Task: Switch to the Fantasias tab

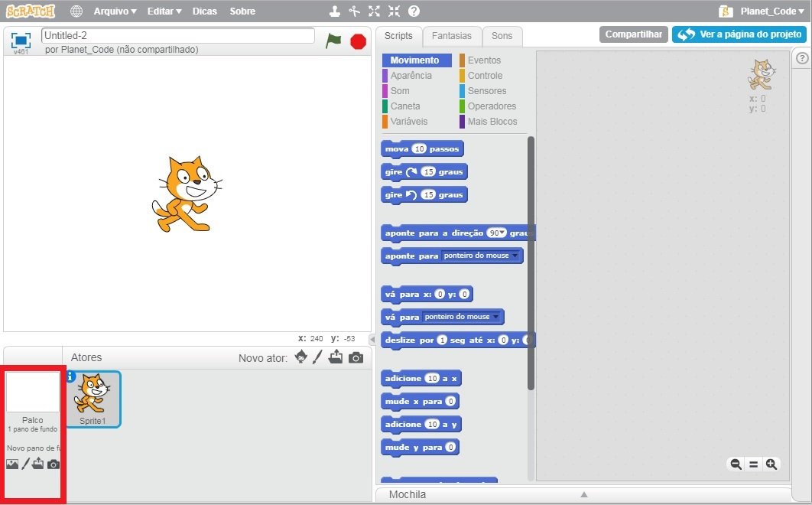Action: click(x=451, y=36)
